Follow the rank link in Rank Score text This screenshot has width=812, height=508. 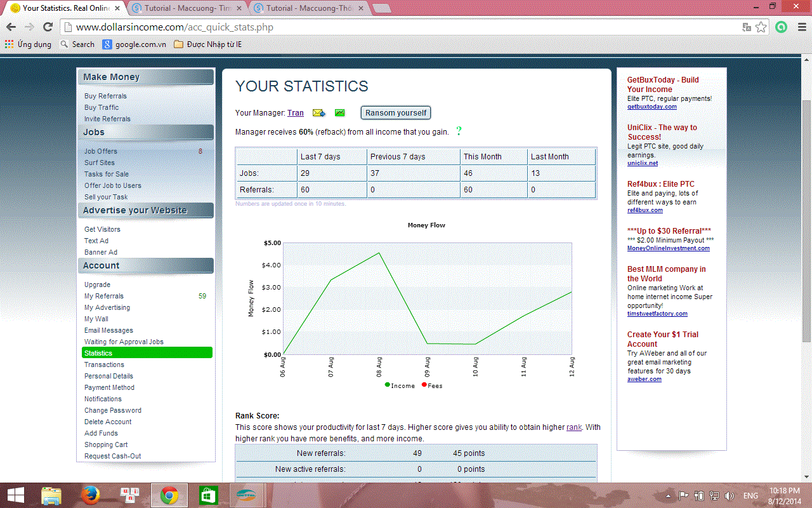[x=574, y=427]
